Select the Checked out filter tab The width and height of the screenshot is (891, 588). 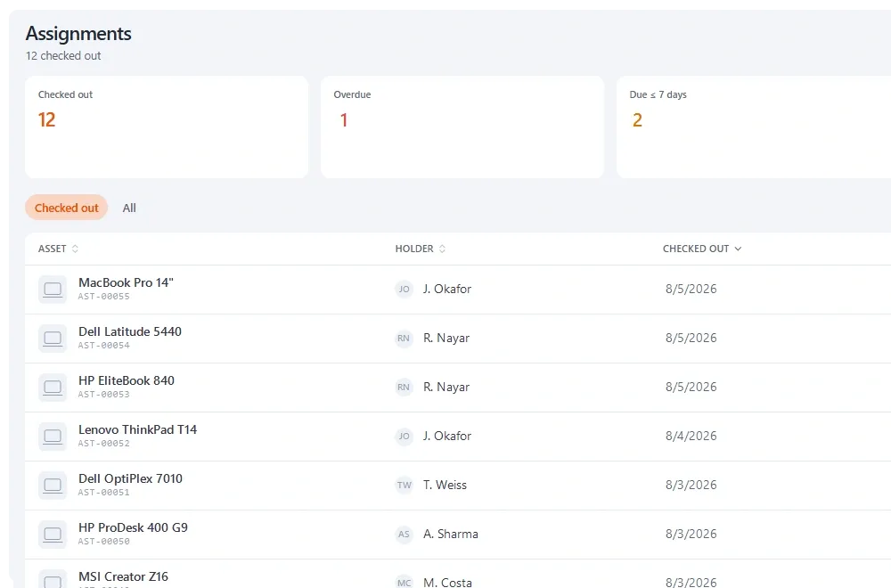point(67,208)
